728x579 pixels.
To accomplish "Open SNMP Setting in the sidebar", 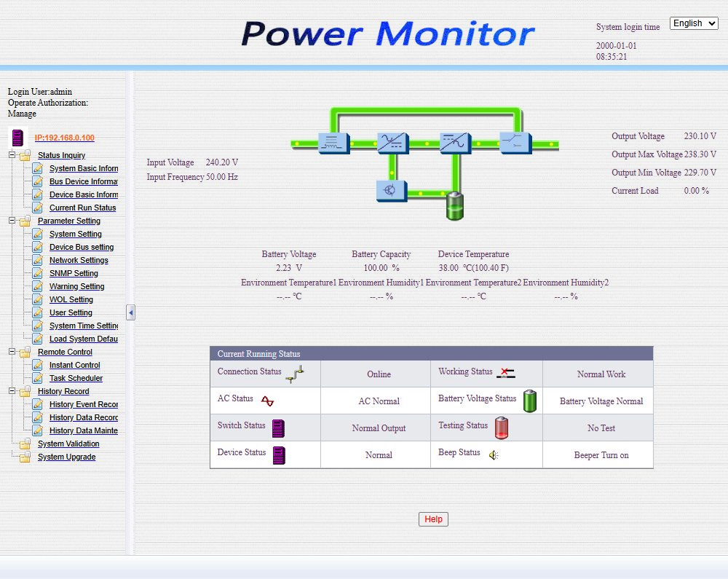I will coord(74,273).
